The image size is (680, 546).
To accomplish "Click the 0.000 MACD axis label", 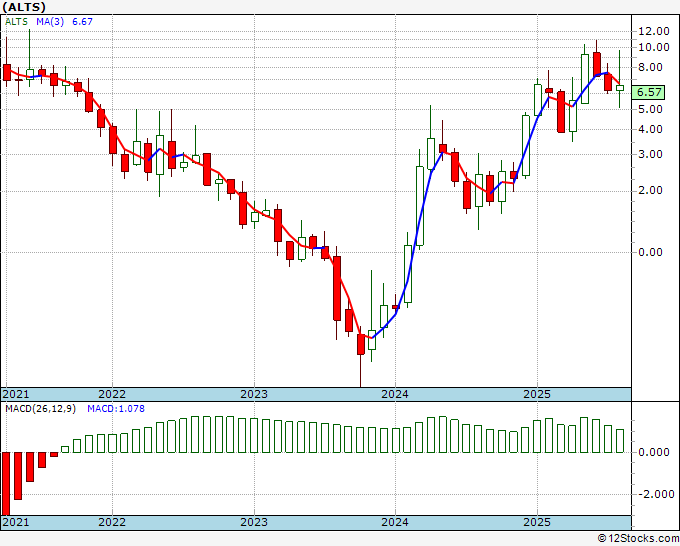I will point(654,452).
